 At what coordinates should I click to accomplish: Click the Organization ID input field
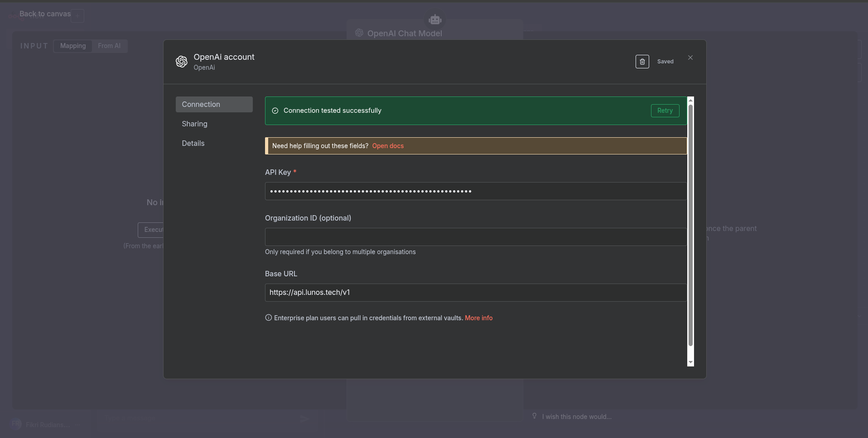[x=476, y=237]
